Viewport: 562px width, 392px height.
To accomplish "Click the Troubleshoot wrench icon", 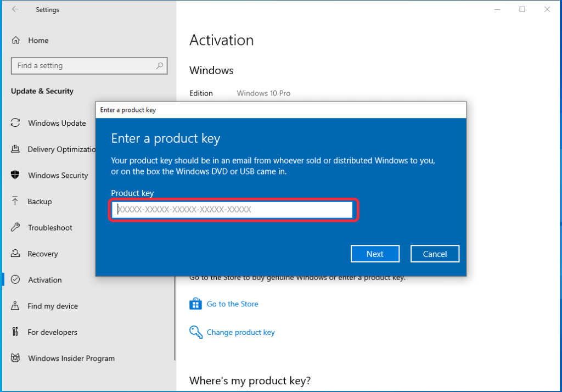I will pyautogui.click(x=16, y=227).
